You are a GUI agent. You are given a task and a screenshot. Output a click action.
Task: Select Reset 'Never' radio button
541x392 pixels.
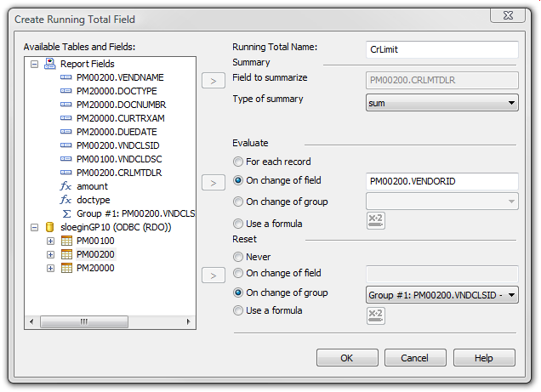(239, 257)
